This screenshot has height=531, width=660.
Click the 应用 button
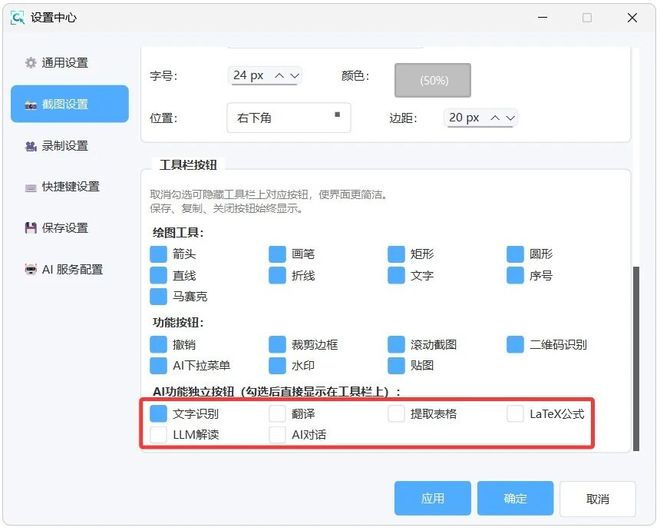433,499
